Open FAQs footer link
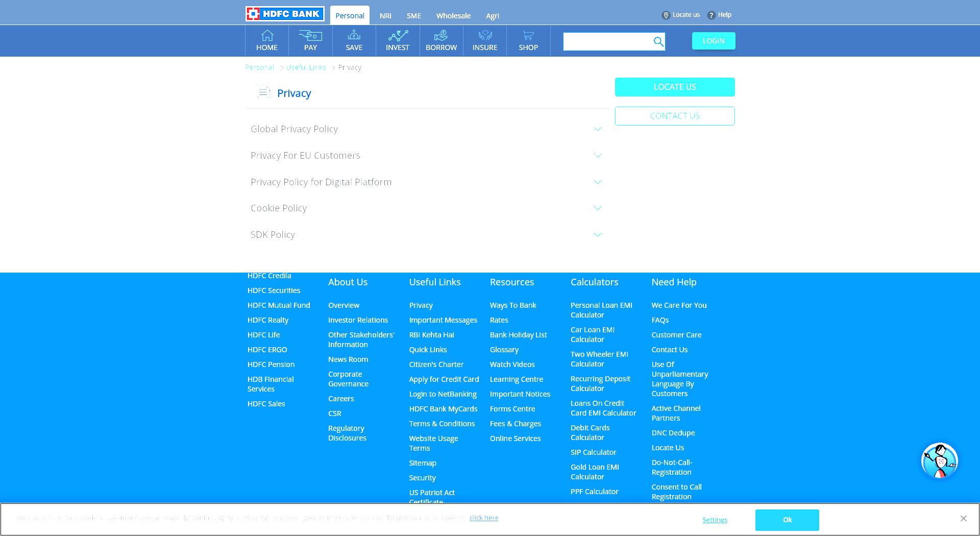 [x=660, y=320]
